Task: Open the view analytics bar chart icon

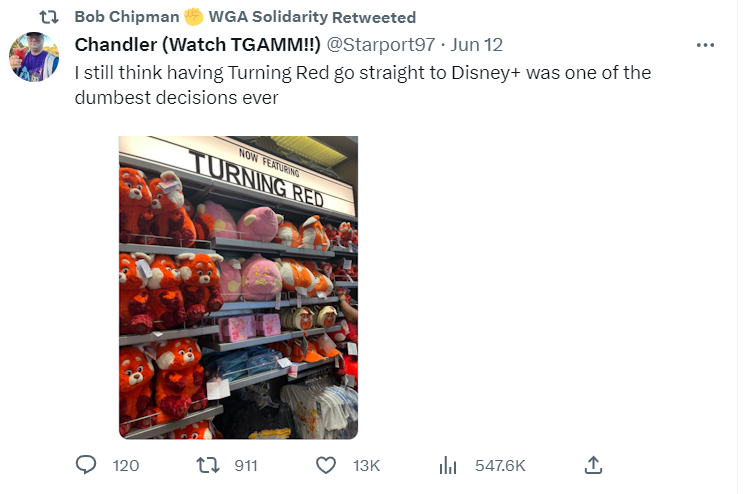Action: coord(447,465)
